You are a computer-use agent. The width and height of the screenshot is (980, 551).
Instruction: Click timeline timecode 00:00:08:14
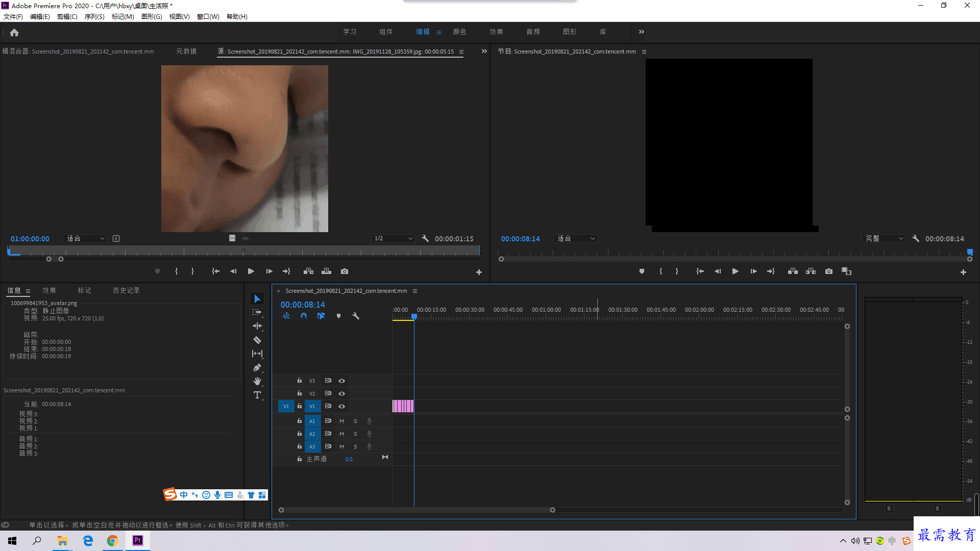coord(303,305)
